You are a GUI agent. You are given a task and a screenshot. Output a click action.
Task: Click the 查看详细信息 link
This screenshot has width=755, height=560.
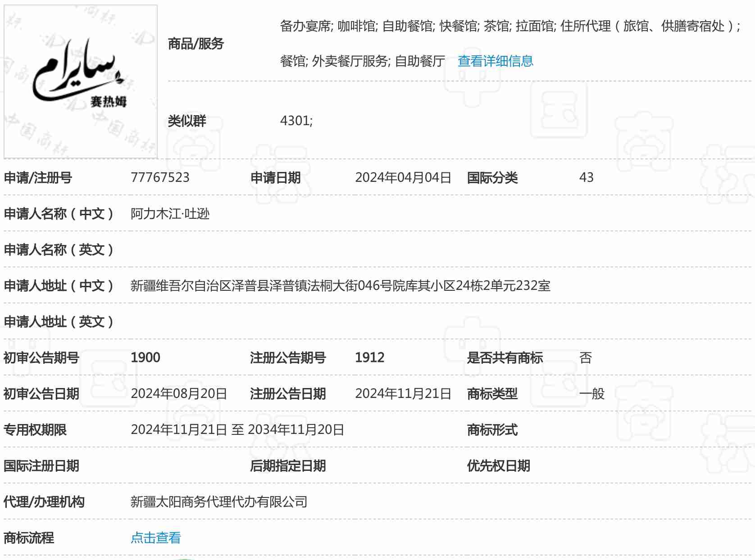click(x=495, y=61)
